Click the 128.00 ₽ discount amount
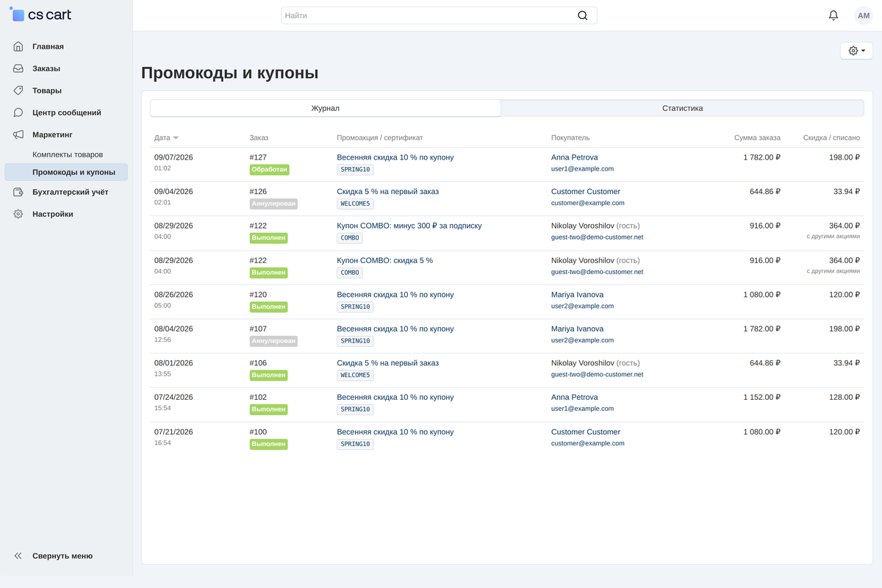Image resolution: width=882 pixels, height=588 pixels. click(x=845, y=398)
